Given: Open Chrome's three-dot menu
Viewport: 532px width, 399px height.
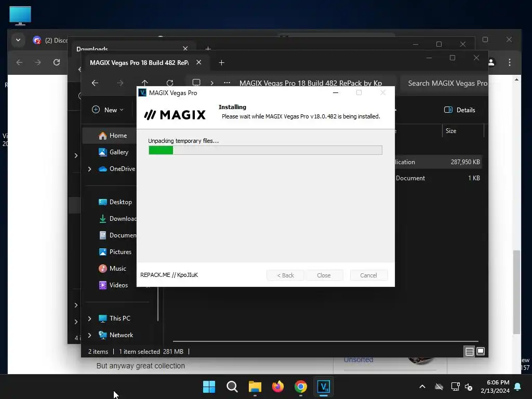Looking at the screenshot, I should [x=510, y=62].
